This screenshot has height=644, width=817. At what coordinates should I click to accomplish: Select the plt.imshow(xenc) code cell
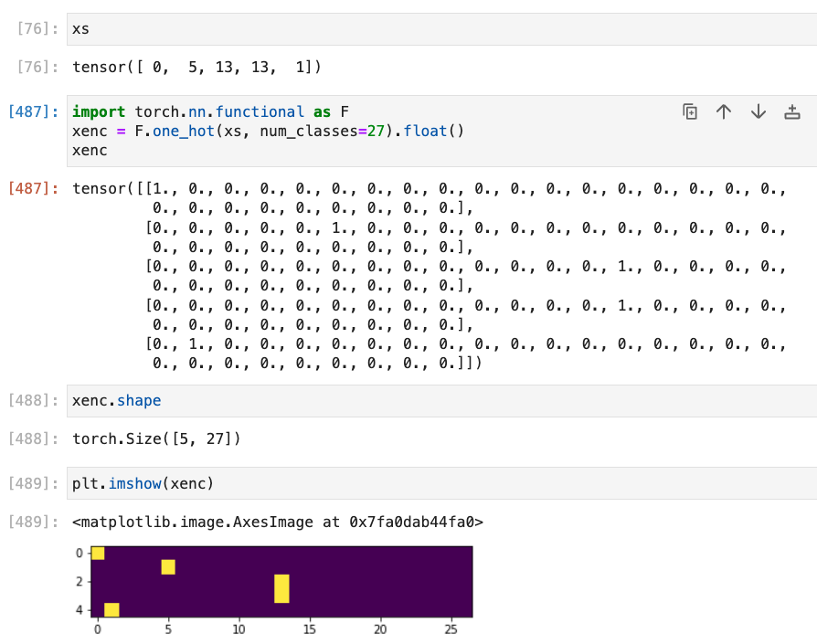click(441, 483)
